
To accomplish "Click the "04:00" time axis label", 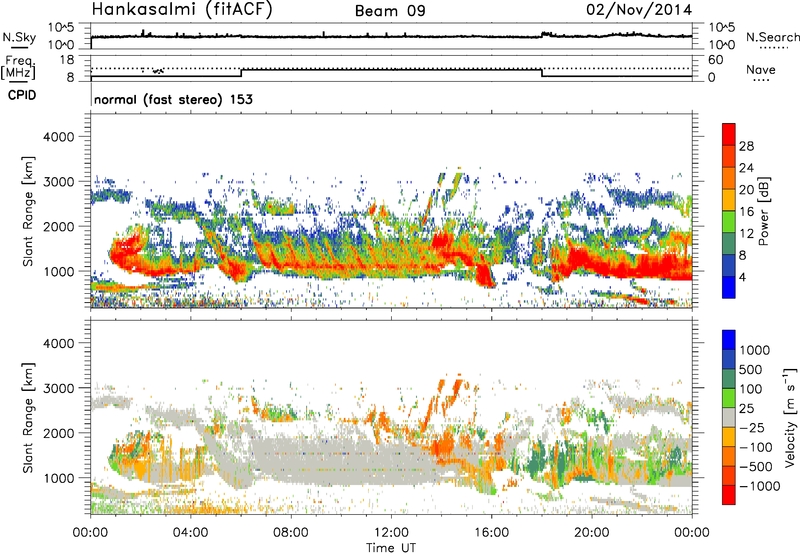I will (x=191, y=533).
